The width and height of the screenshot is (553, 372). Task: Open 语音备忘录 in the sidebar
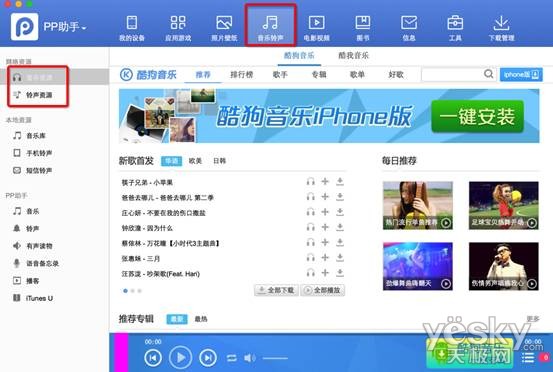coord(42,263)
